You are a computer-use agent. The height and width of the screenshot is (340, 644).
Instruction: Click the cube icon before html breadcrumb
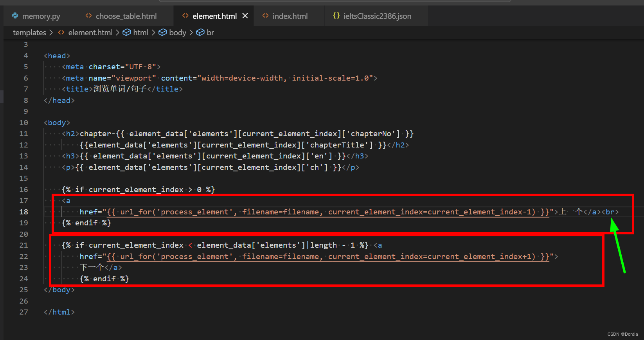click(127, 32)
